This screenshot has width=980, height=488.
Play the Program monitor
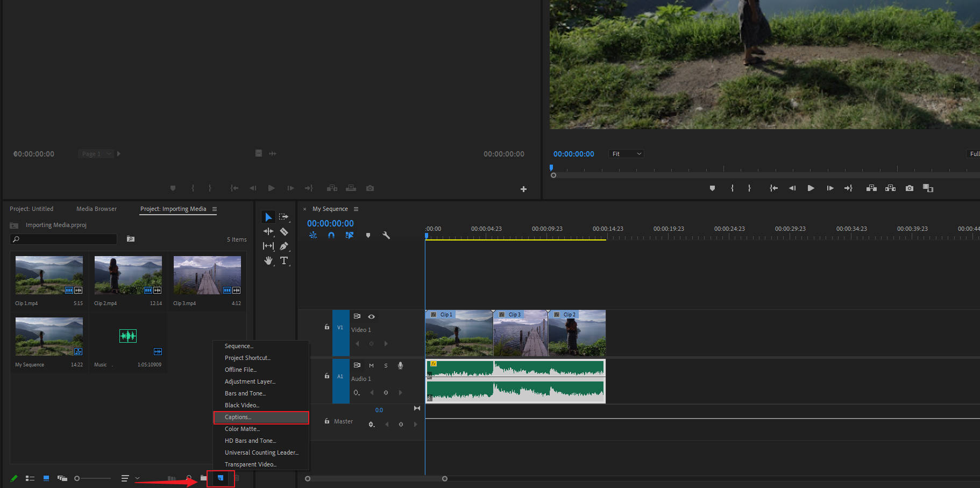tap(811, 188)
